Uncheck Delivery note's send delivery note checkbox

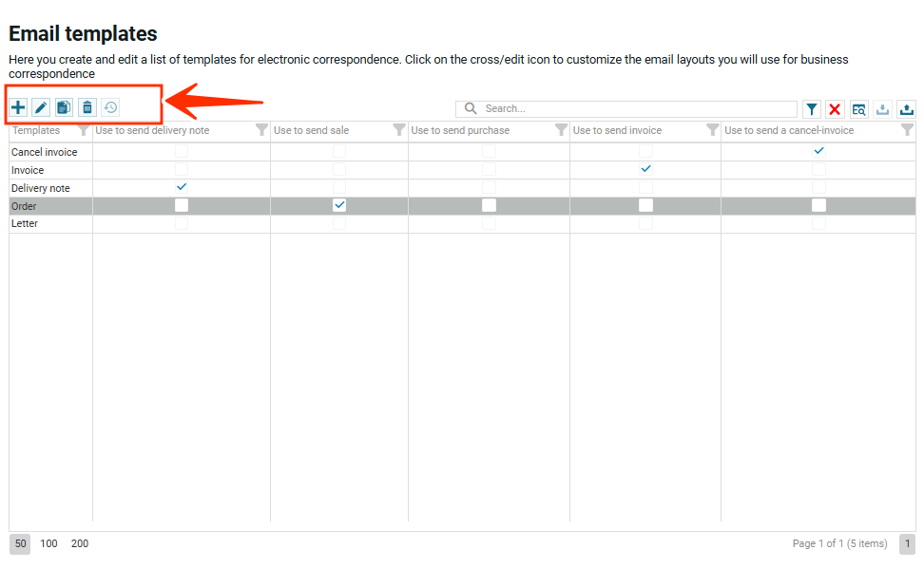(x=182, y=187)
